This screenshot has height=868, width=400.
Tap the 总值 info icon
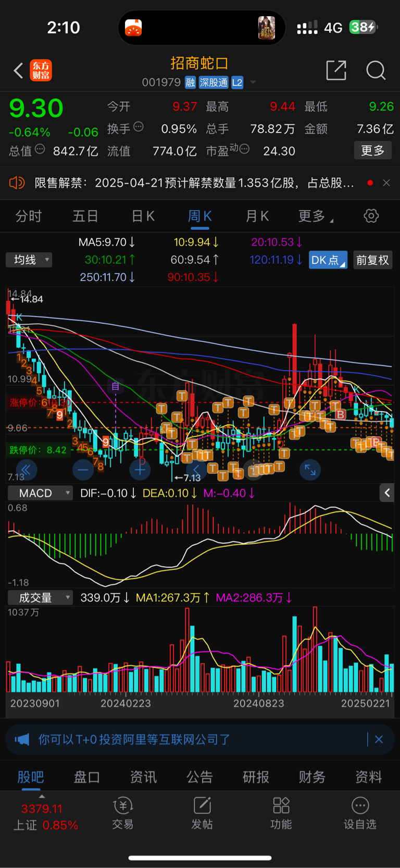click(40, 150)
